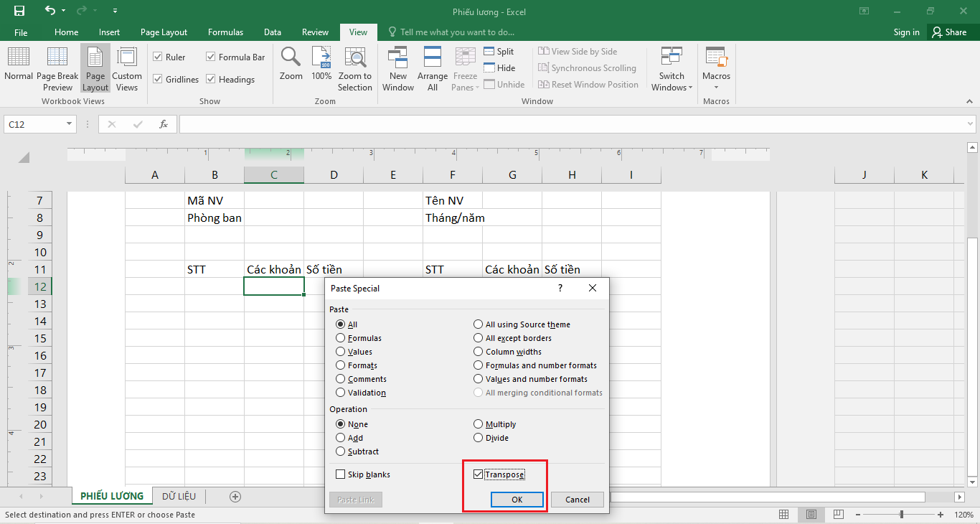The height and width of the screenshot is (524, 980).
Task: Add a new sheet with plus icon
Action: pyautogui.click(x=235, y=496)
